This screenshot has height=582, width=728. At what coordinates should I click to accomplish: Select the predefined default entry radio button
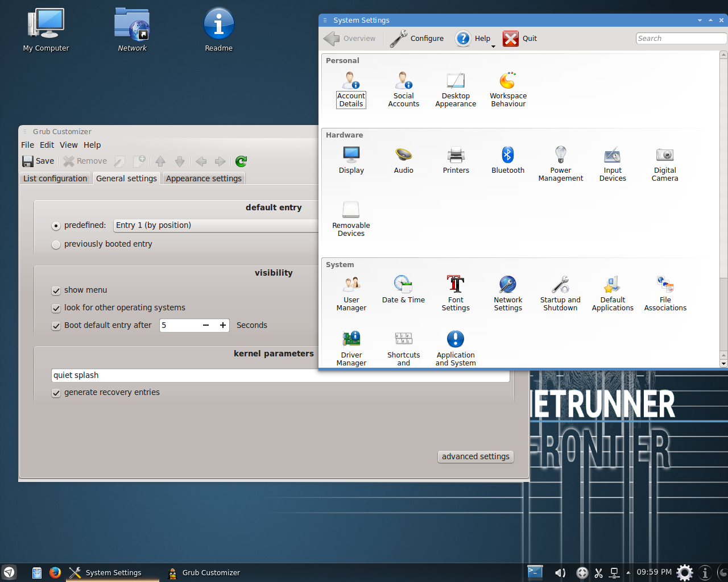(56, 226)
